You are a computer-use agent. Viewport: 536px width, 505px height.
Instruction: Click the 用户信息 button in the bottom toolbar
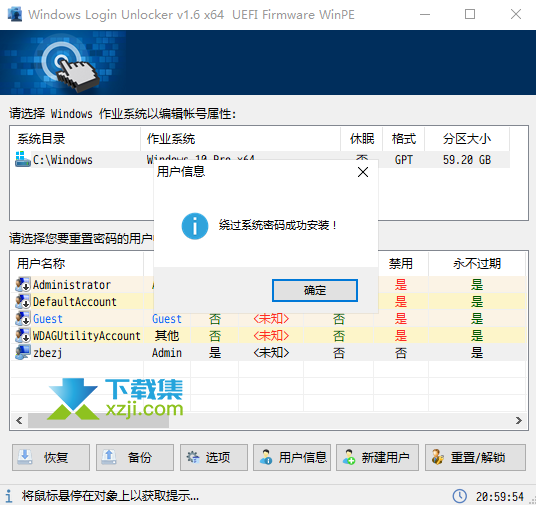click(292, 457)
